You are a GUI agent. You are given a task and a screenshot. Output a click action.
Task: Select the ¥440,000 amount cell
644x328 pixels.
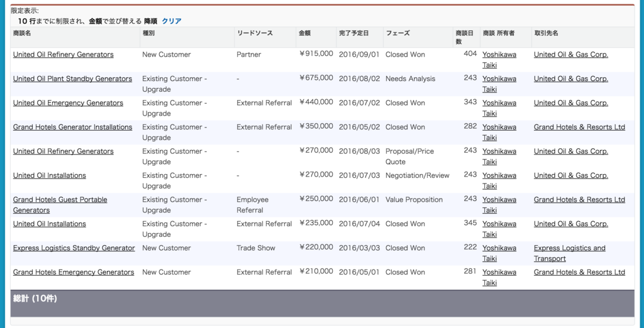[x=316, y=102]
